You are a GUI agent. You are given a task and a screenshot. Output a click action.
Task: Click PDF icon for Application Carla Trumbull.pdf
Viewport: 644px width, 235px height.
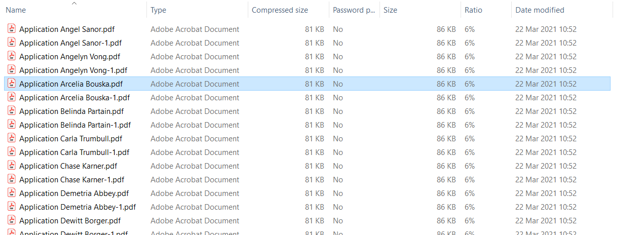11,138
